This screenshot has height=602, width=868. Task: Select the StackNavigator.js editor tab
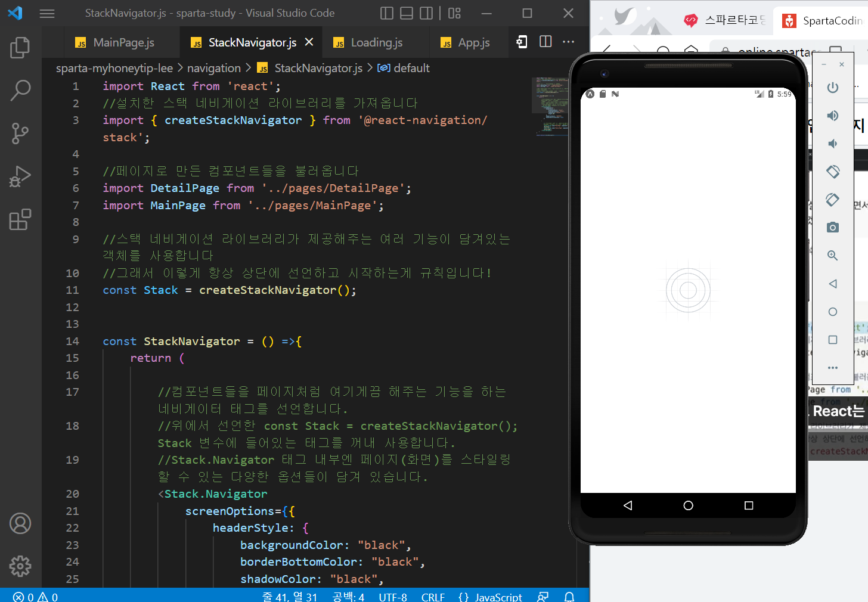click(x=252, y=42)
